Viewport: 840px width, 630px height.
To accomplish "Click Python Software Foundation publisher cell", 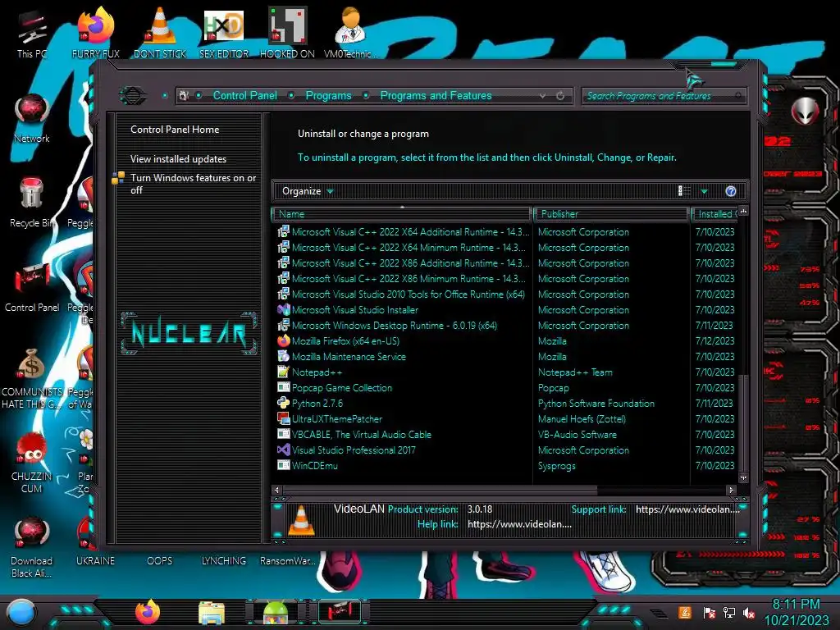I will pos(596,403).
